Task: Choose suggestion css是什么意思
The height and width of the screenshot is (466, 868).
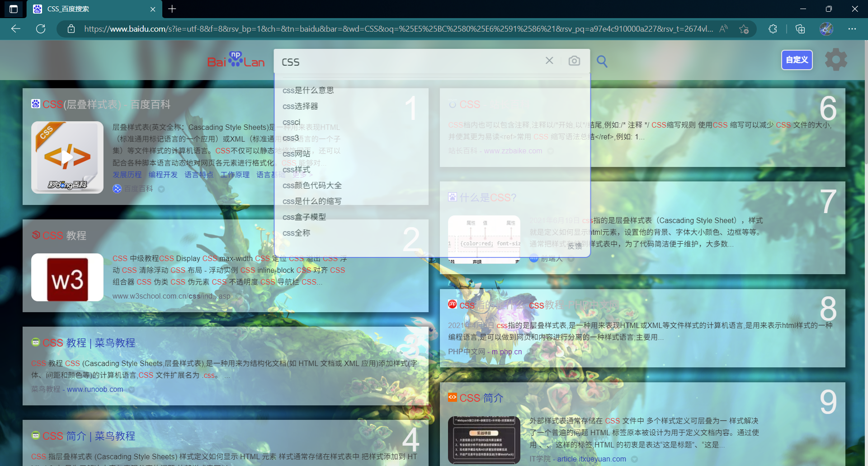Action: (308, 90)
